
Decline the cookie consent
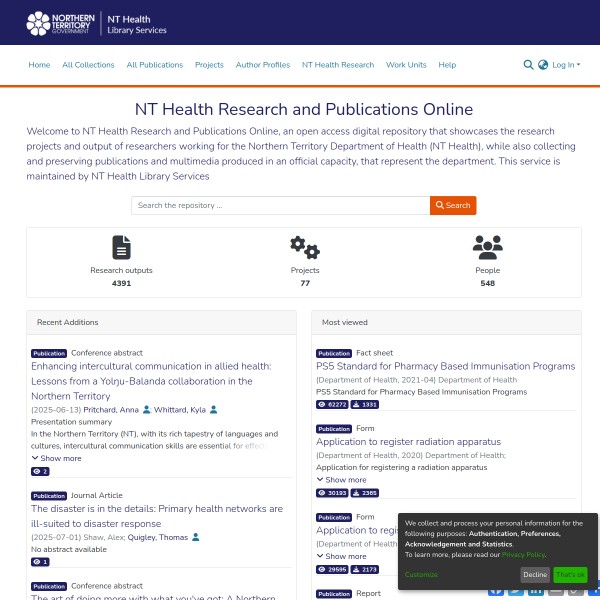535,575
